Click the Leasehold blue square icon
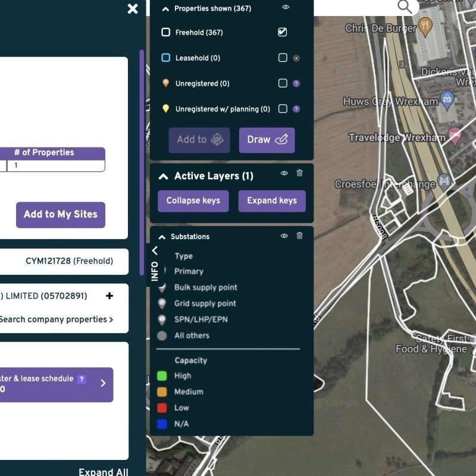 166,58
